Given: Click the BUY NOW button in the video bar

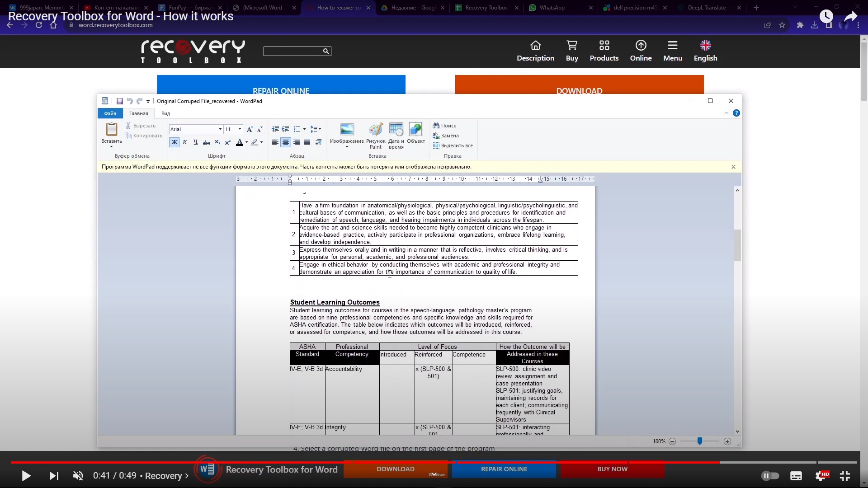Looking at the screenshot, I should tap(613, 469).
